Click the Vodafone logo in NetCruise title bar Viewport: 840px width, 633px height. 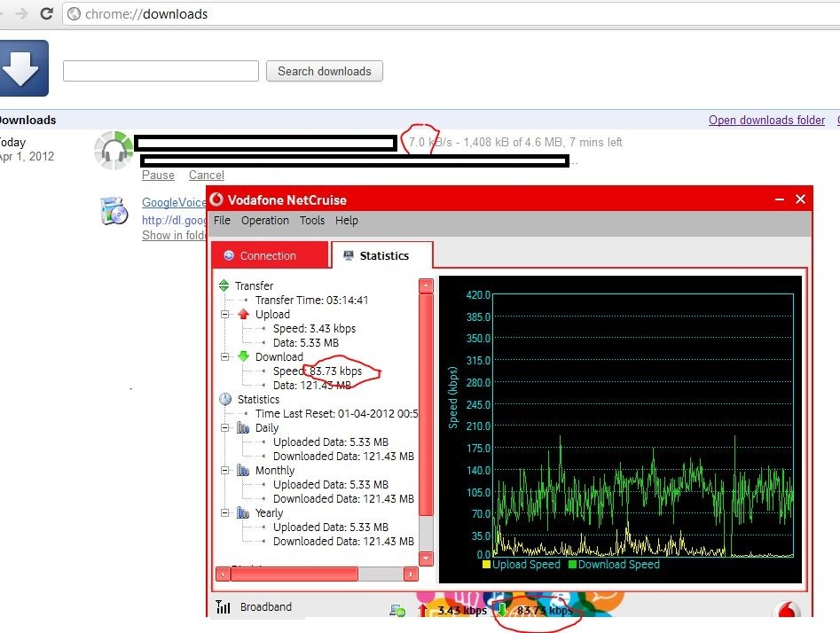click(x=216, y=199)
